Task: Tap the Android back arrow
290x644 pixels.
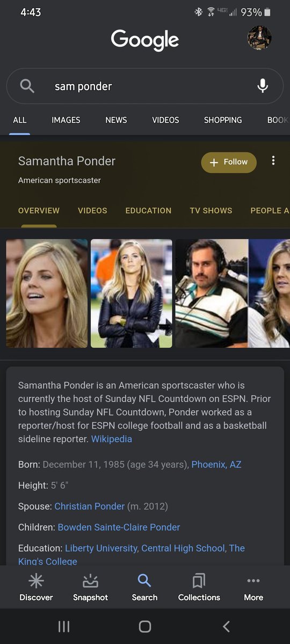Action: (226, 626)
